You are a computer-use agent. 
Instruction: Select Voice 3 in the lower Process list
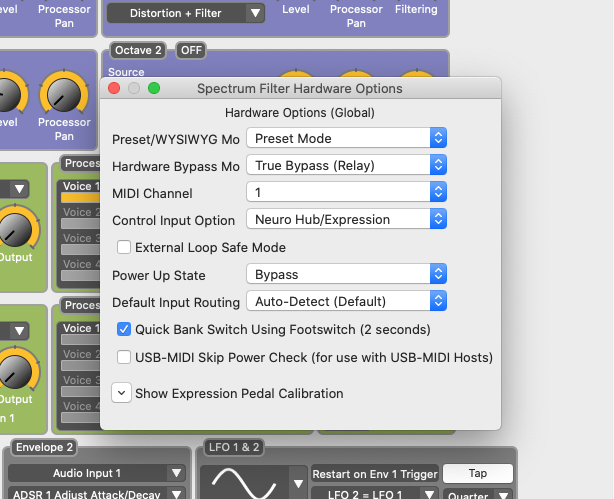(81, 385)
